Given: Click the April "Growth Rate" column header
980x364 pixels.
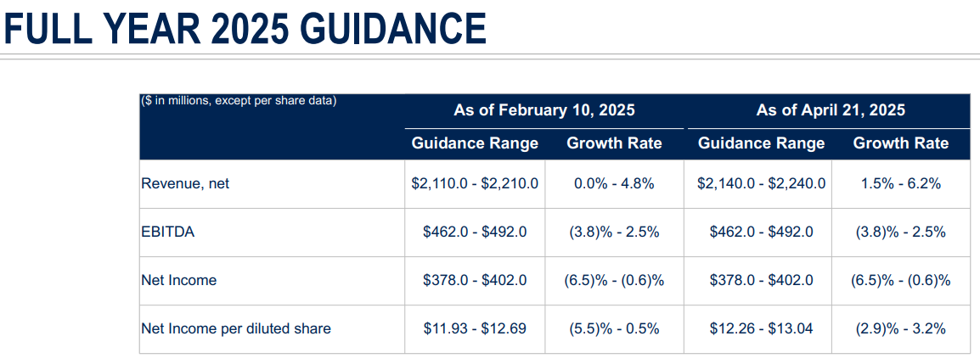Looking at the screenshot, I should coord(900,143).
